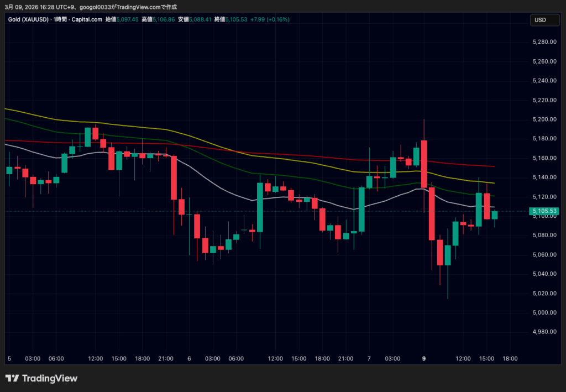
Task: Click the TradingView logo icon
Action: [12, 379]
